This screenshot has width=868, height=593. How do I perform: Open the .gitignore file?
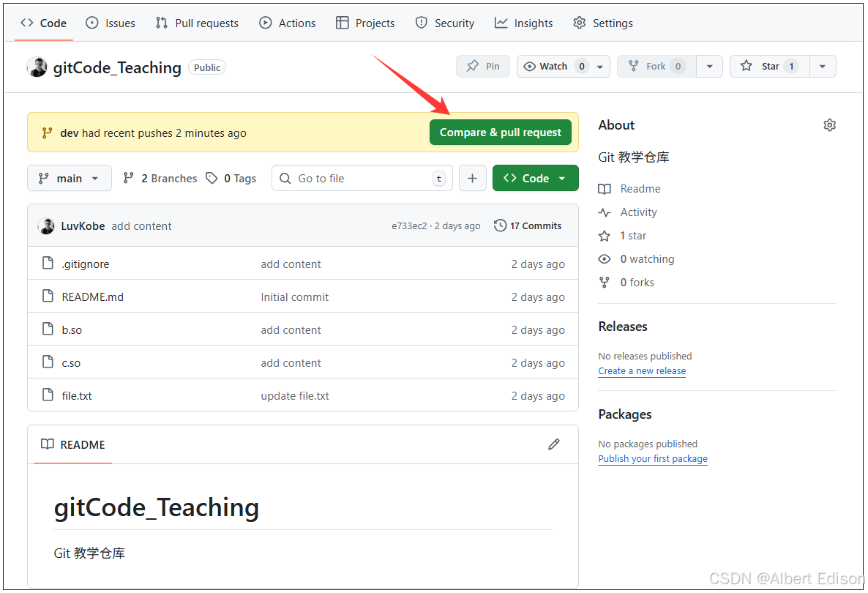pos(85,264)
